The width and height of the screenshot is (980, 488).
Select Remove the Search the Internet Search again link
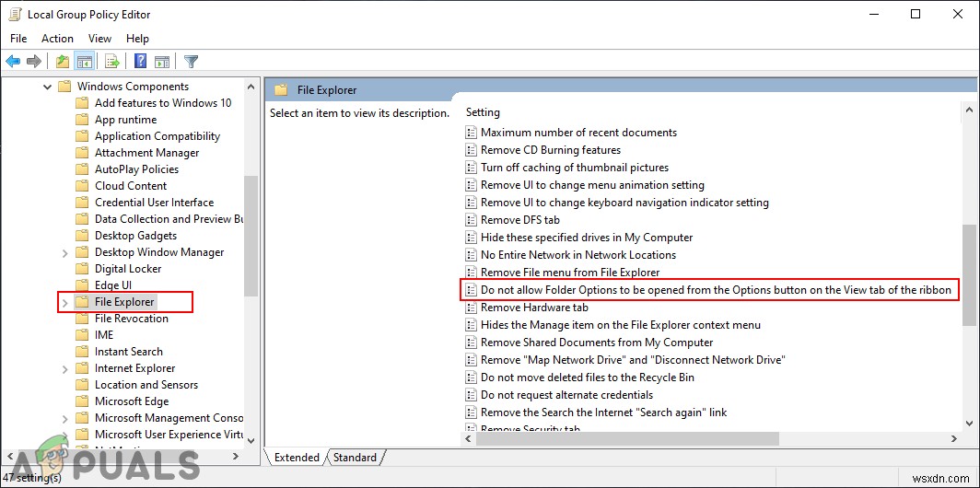point(604,412)
